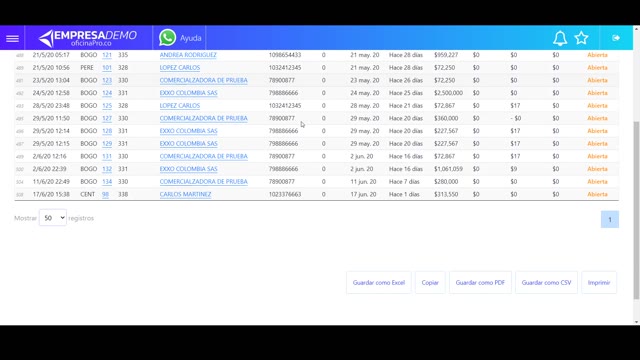This screenshot has height=360, width=640.
Task: Open invoice number 98 link
Action: coord(105,194)
